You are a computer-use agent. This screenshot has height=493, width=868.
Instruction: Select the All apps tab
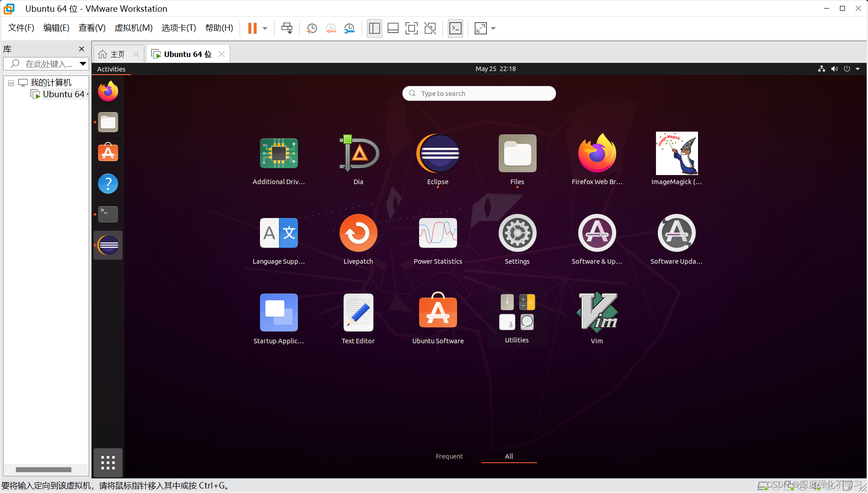(509, 456)
